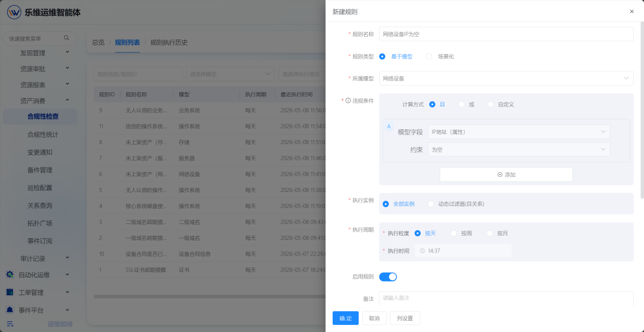Click the 规则名称 column header
This screenshot has height=332, width=644.
[136, 95]
